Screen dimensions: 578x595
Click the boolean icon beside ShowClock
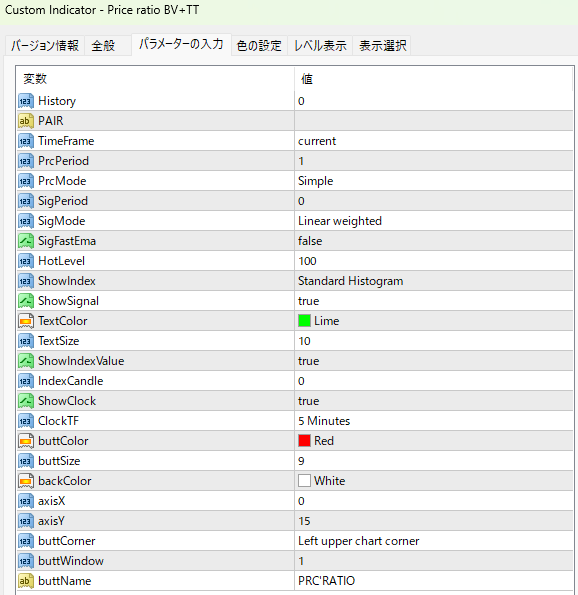[26, 401]
